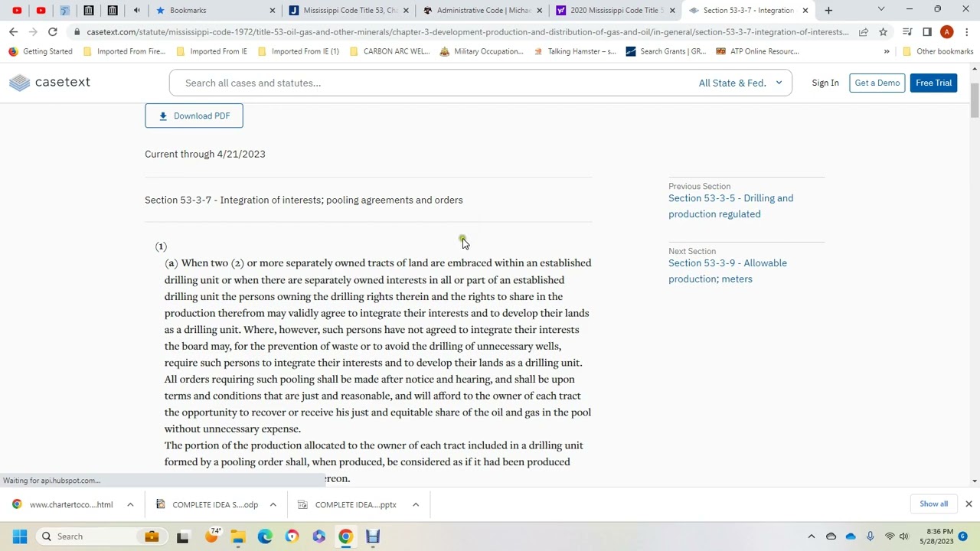Open the CARBON ARC WEL... bookmark folder
The image size is (980, 551).
coord(390,51)
